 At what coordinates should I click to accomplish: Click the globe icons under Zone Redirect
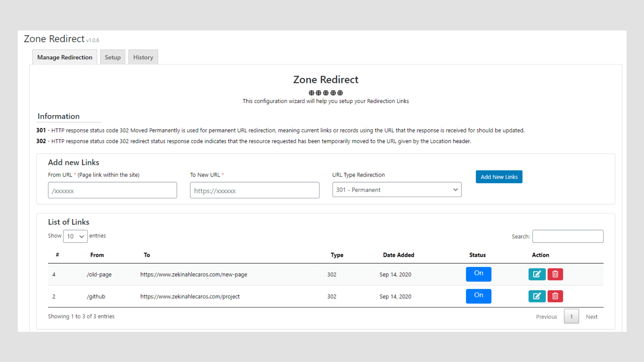coord(326,93)
